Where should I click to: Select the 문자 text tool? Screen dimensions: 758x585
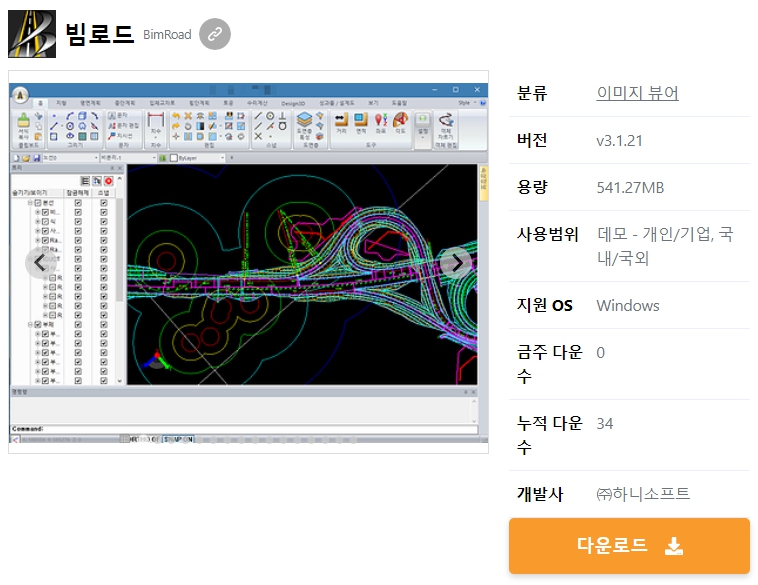point(118,116)
